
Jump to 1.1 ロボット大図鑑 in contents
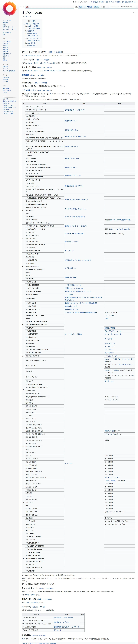tap(32, 26)
